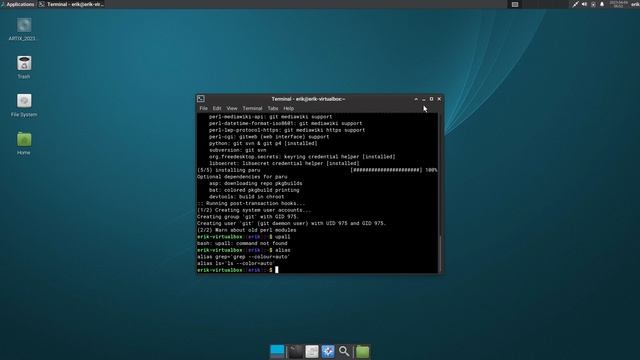640x360 pixels.
Task: Click the 'alias grep' output line
Action: click(x=243, y=257)
